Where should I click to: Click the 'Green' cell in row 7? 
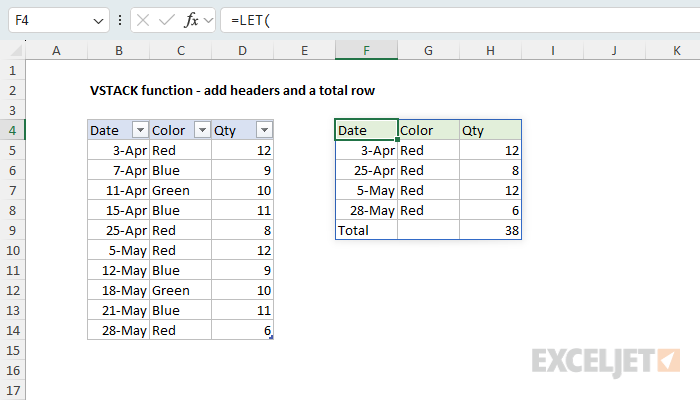click(x=181, y=191)
